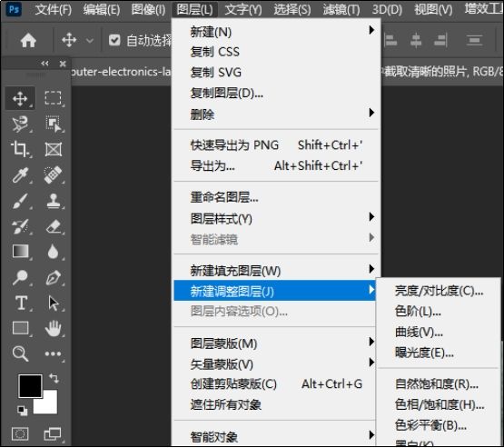
Task: Select the Lasso tool
Action: pyautogui.click(x=20, y=124)
